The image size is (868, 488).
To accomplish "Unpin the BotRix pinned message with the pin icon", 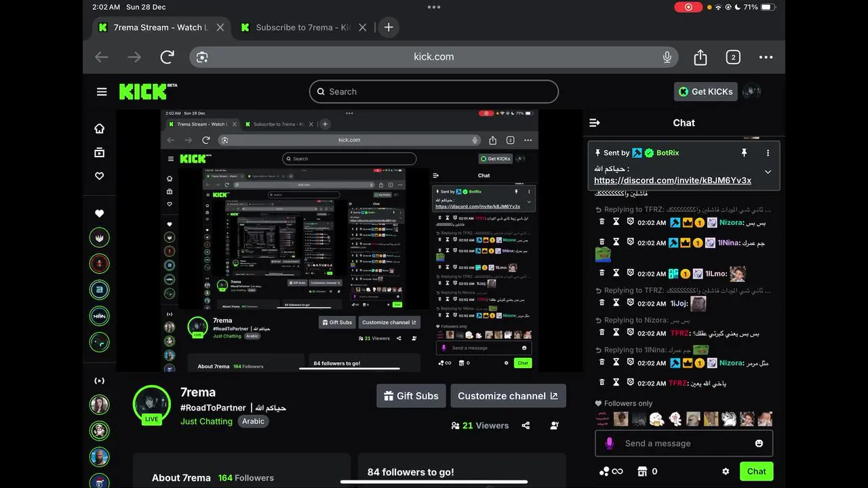I will coord(744,153).
